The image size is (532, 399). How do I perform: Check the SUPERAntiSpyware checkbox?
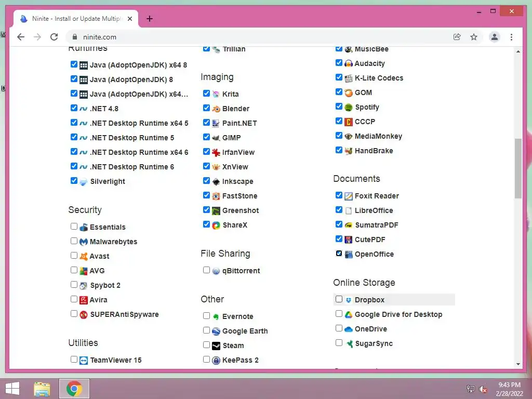pos(74,313)
